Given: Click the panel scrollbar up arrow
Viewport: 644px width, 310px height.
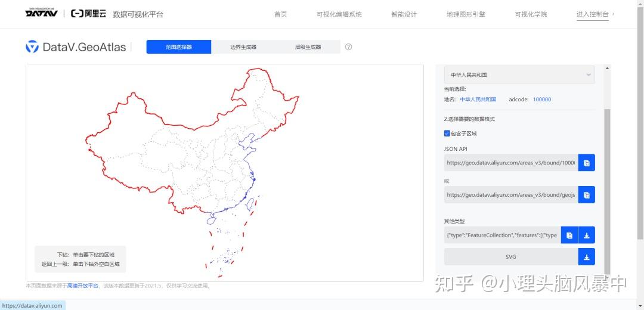Looking at the screenshot, I should pos(608,68).
